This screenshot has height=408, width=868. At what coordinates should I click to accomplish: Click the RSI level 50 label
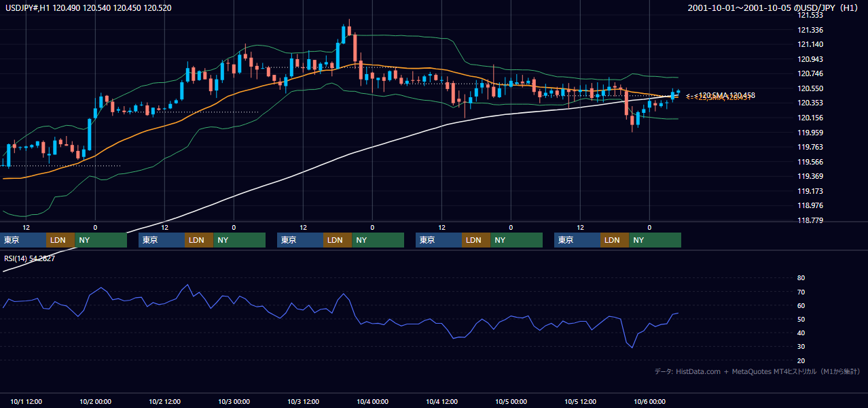tap(801, 319)
